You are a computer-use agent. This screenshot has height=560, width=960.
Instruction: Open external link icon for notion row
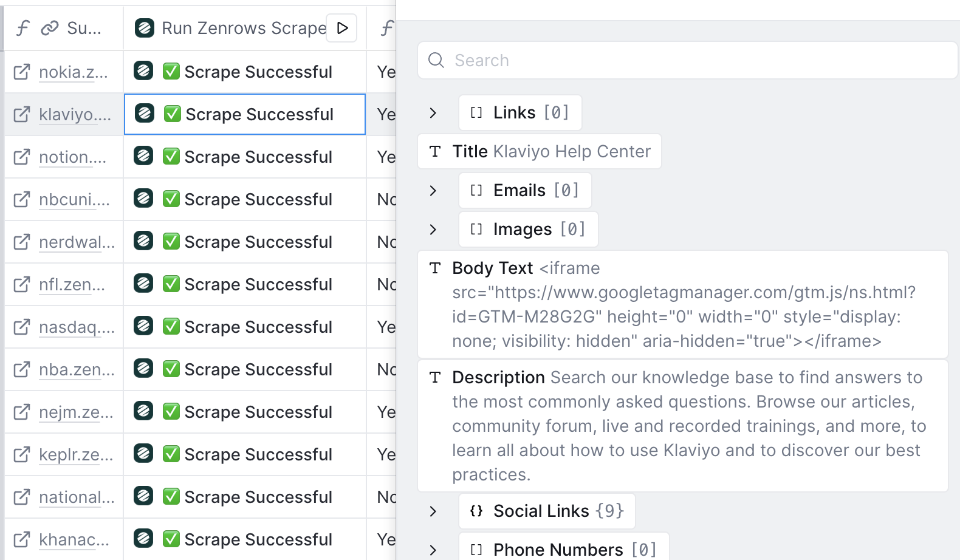[22, 157]
